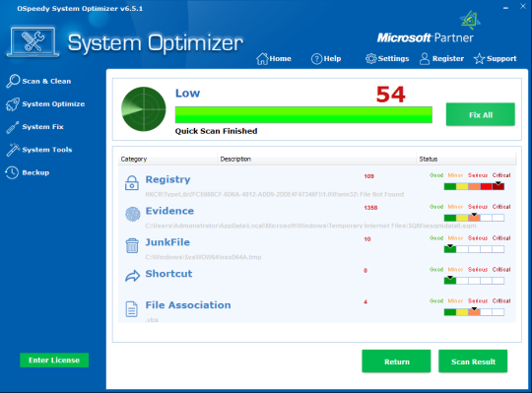Click the Settings gear icon
Screen dimensions: 532x393
(x=370, y=59)
